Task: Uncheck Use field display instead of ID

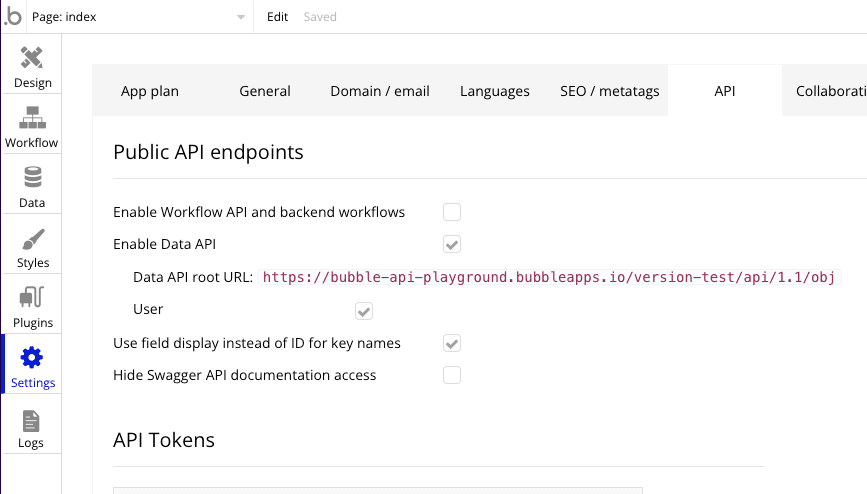Action: (452, 343)
